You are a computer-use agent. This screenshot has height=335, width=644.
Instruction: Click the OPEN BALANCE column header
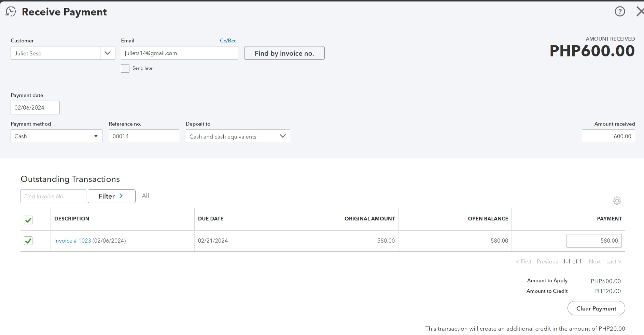[x=488, y=219]
